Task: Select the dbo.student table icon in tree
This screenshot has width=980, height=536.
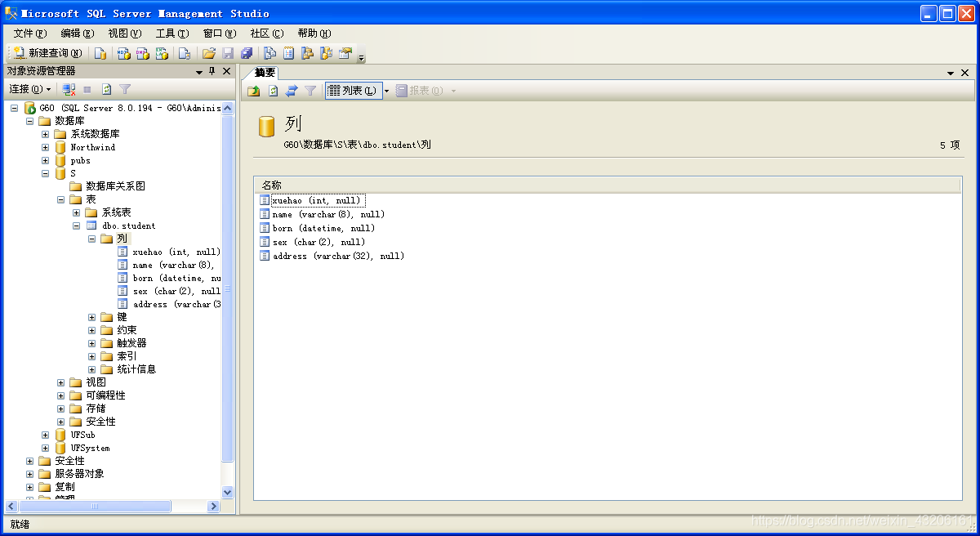Action: pyautogui.click(x=91, y=226)
